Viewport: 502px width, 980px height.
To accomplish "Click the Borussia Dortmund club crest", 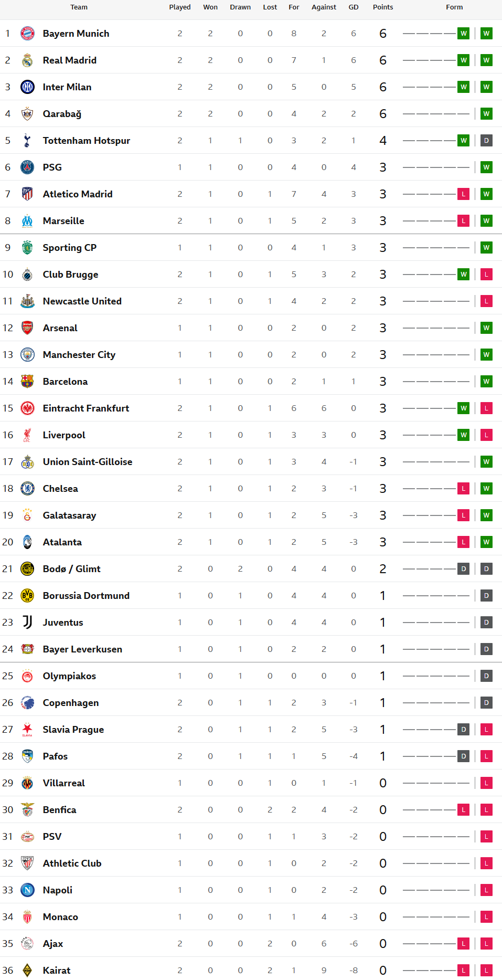I will point(27,596).
